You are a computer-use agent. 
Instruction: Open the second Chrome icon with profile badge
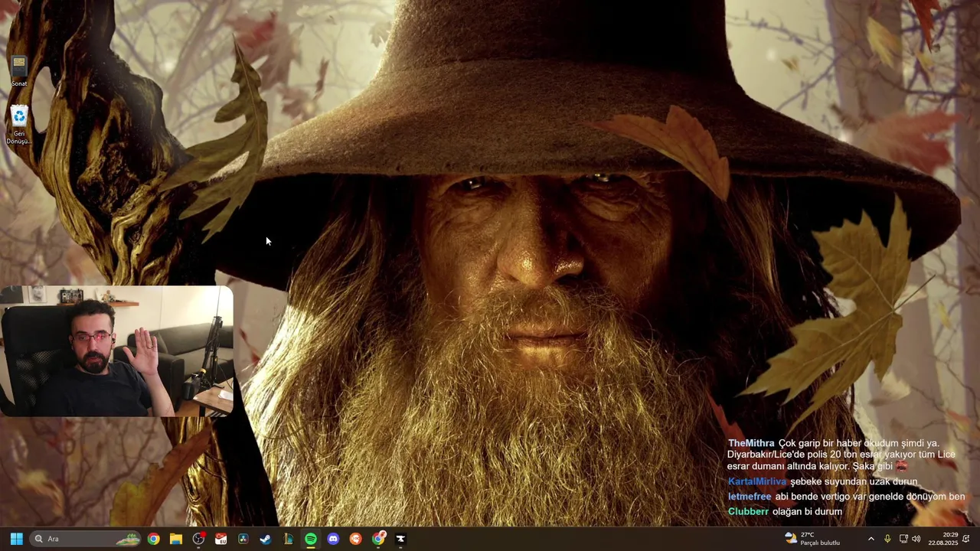(378, 539)
